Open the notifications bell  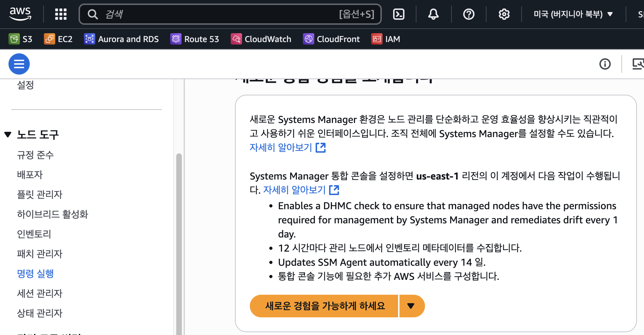coord(433,14)
